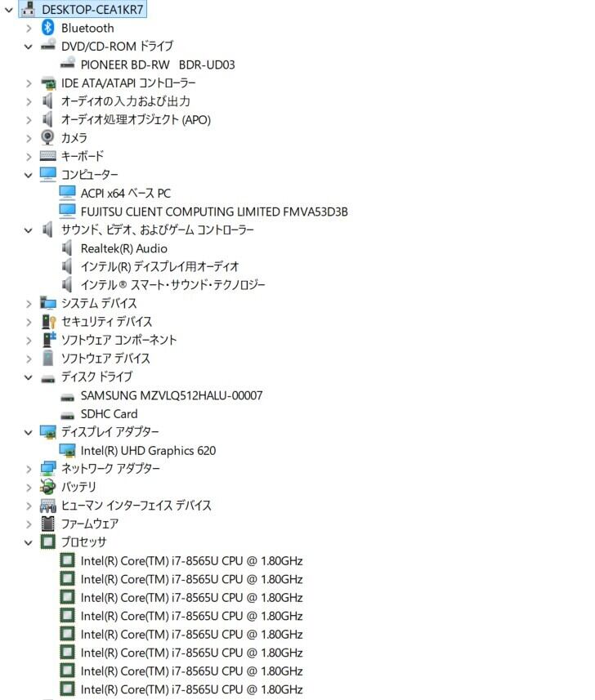Select the DESKTOP-CEA1KR7 label
Image resolution: width=595 pixels, height=700 pixels.
pyautogui.click(x=92, y=9)
